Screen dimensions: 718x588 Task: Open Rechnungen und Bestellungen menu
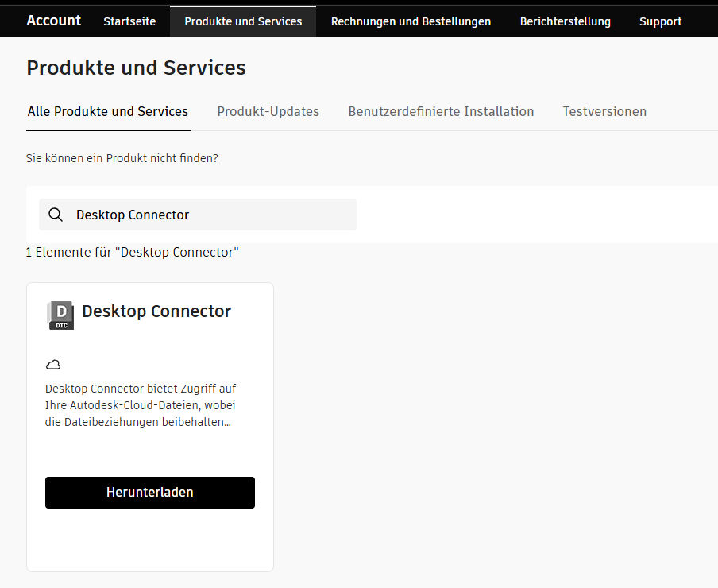point(411,21)
